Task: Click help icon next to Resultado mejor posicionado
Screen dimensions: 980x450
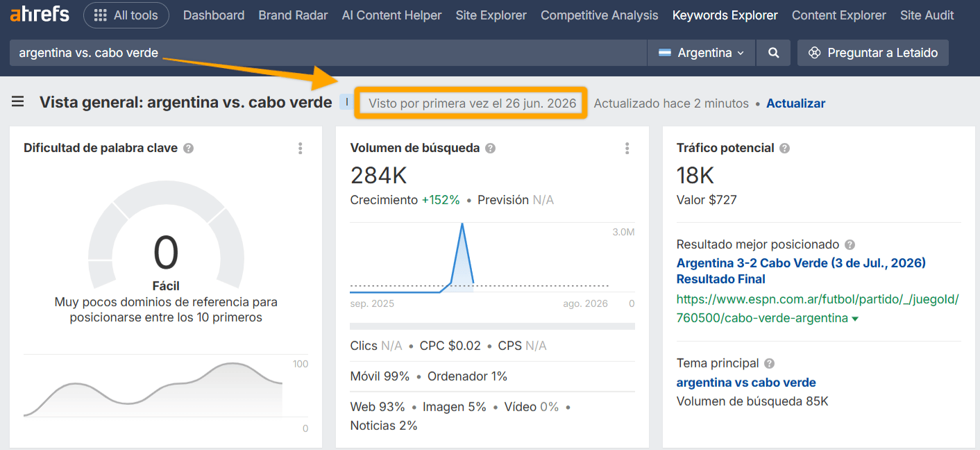Action: click(850, 245)
